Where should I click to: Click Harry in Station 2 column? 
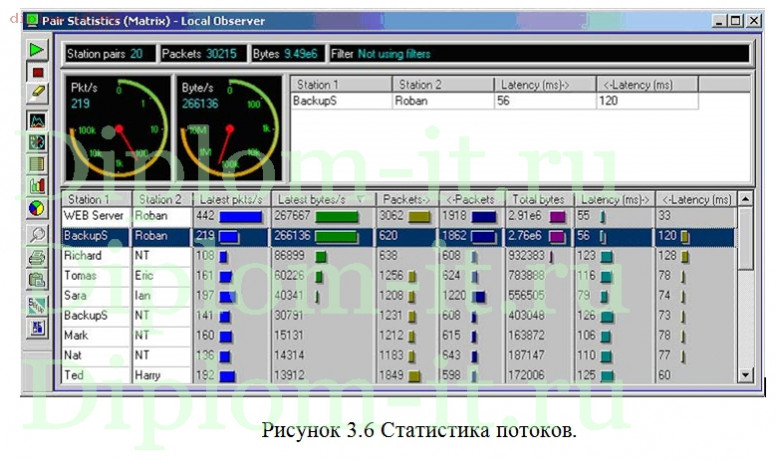tap(147, 375)
